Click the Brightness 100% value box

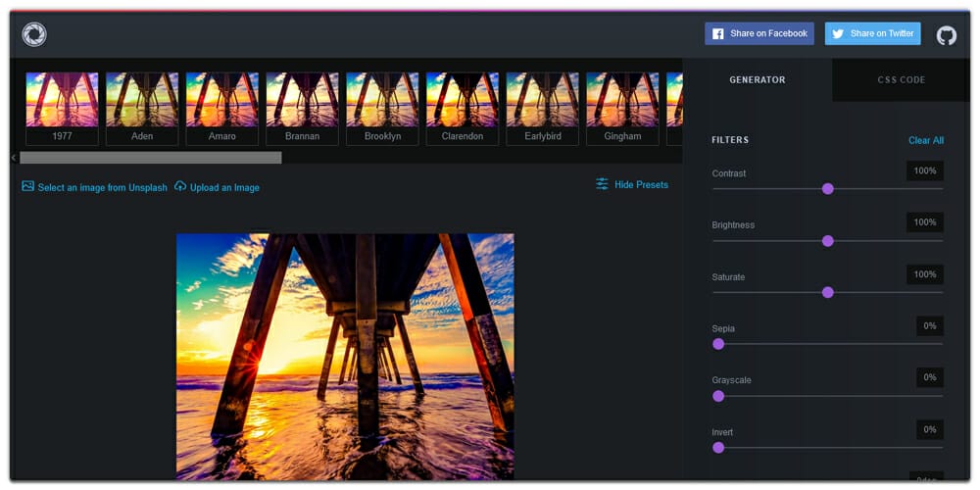[x=925, y=221]
